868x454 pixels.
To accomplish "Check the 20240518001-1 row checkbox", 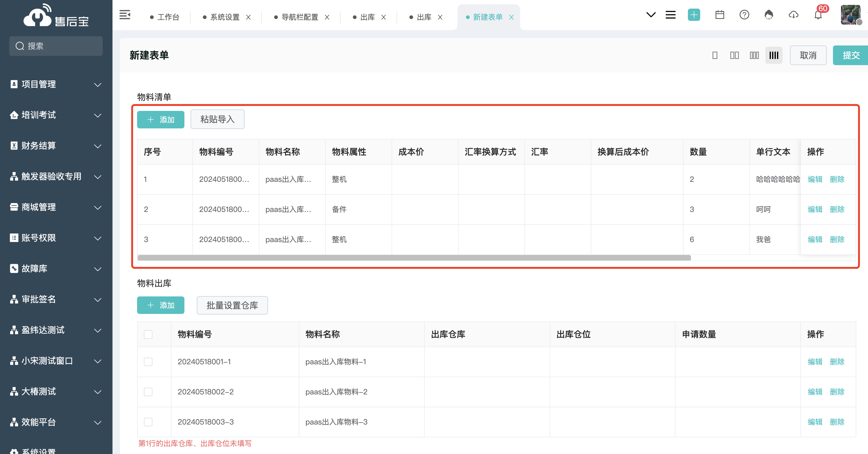I will [148, 362].
